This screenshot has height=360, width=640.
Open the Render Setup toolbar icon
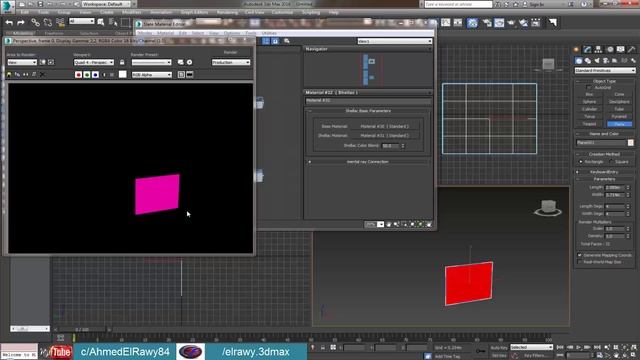(487, 23)
